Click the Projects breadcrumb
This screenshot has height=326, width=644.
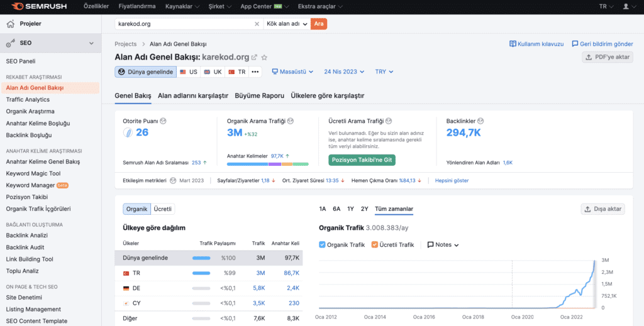tap(126, 44)
